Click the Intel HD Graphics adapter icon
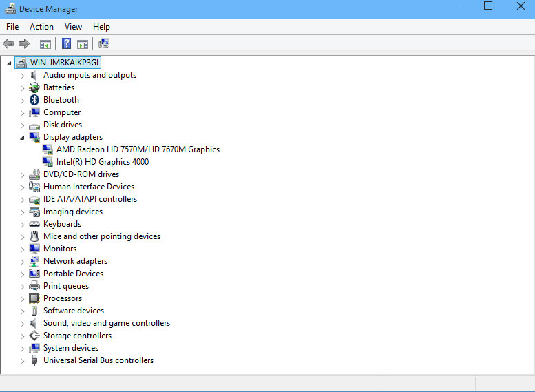This screenshot has height=392, width=535. [x=48, y=162]
